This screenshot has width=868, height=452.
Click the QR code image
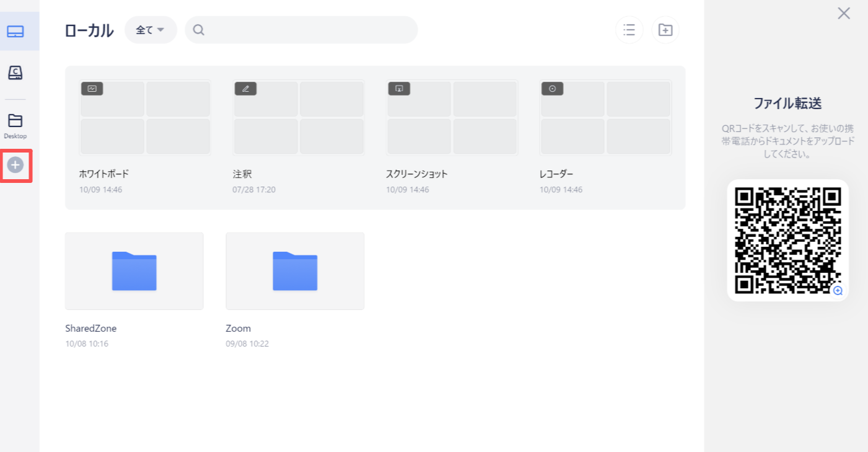(x=787, y=241)
